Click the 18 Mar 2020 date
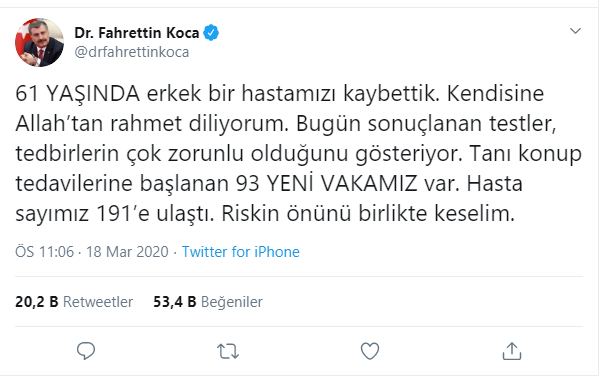 127,252
